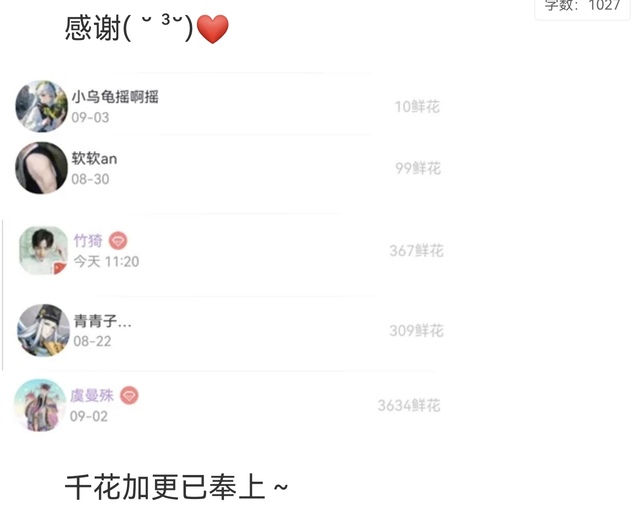Click the red flag badge on 竹猗 avatar
The image size is (640, 515).
click(60, 268)
